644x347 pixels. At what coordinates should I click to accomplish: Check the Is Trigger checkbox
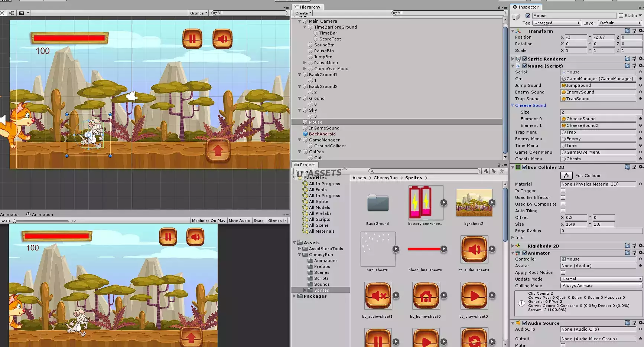(563, 191)
